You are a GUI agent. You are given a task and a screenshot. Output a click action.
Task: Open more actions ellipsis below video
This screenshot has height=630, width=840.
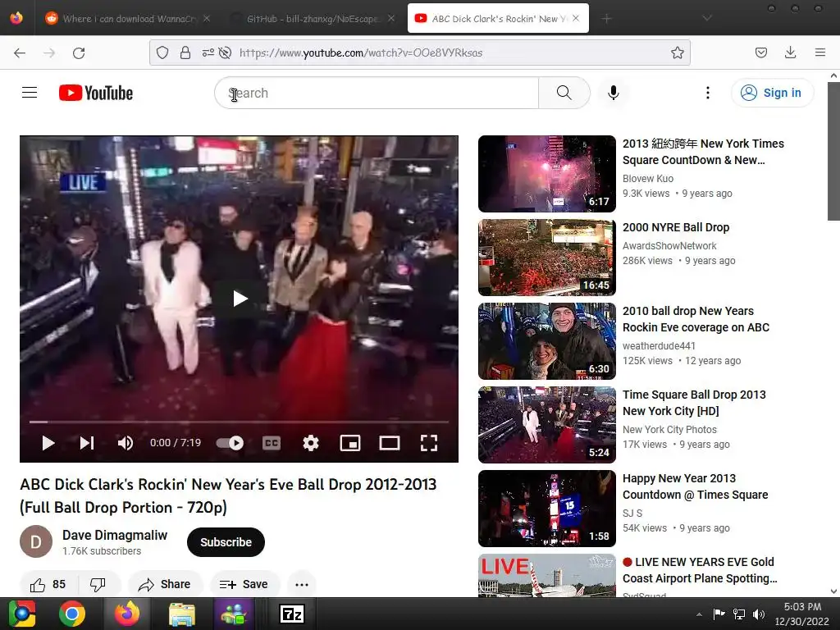point(302,584)
